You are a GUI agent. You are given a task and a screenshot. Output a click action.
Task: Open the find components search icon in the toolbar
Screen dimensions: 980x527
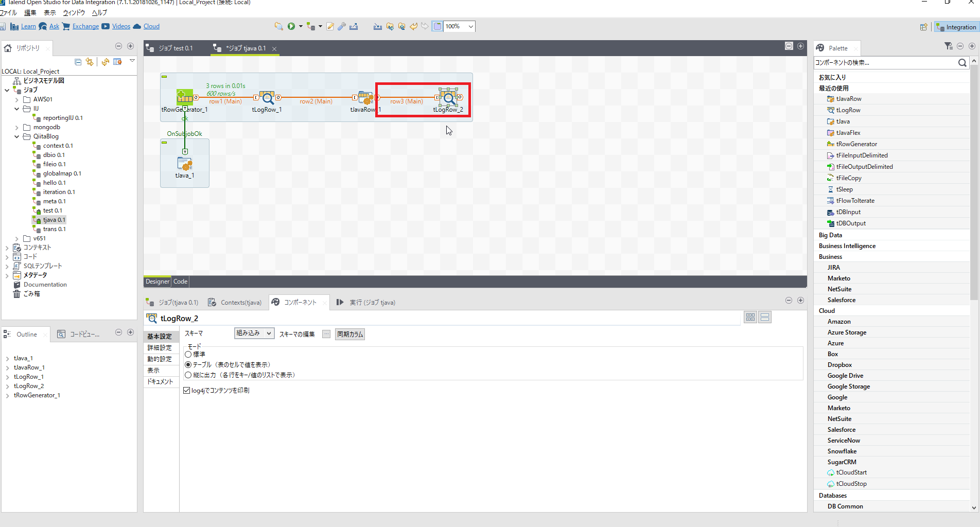click(279, 26)
